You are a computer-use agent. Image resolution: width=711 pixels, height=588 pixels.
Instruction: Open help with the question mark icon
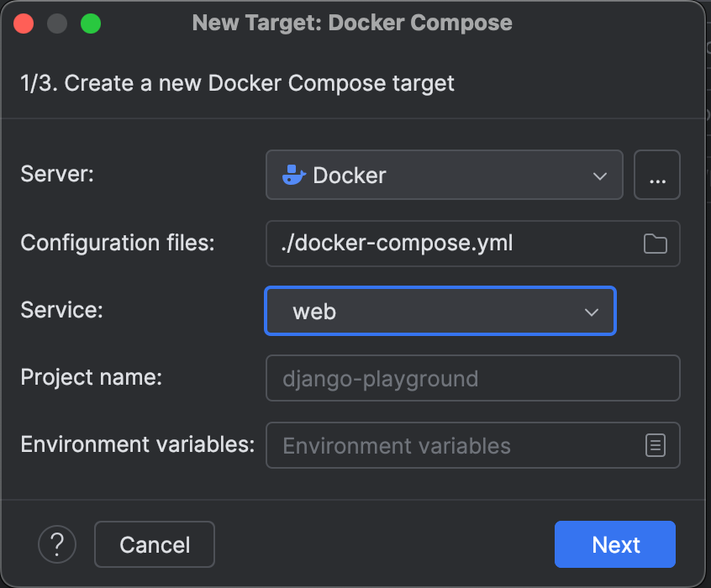[x=57, y=544]
